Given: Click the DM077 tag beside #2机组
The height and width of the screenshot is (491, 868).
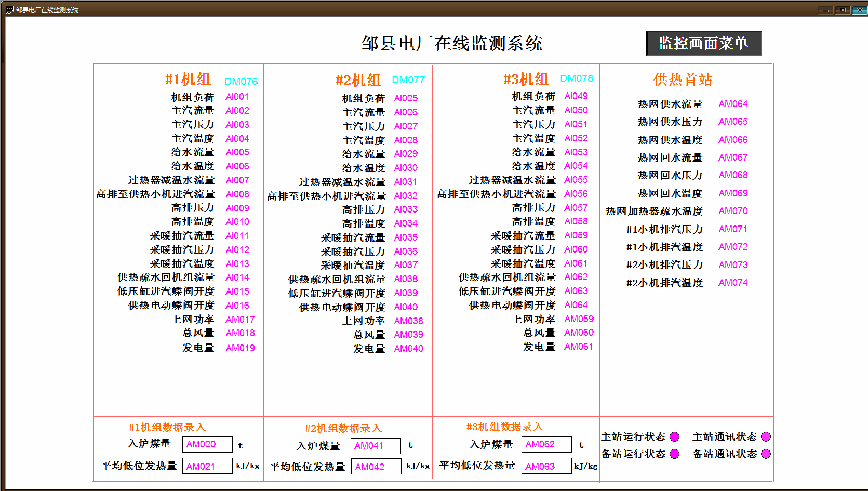Looking at the screenshot, I should tap(408, 80).
